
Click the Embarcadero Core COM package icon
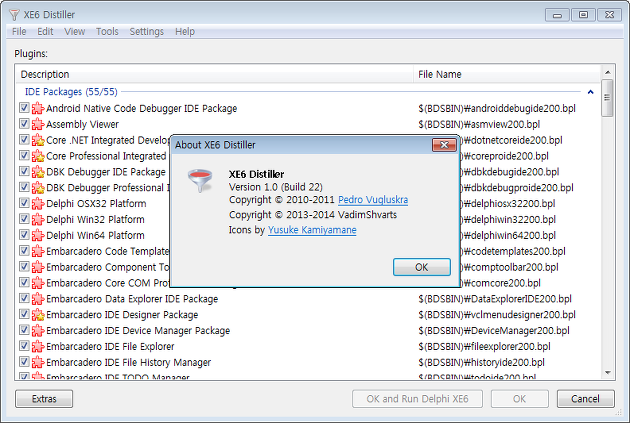[38, 283]
